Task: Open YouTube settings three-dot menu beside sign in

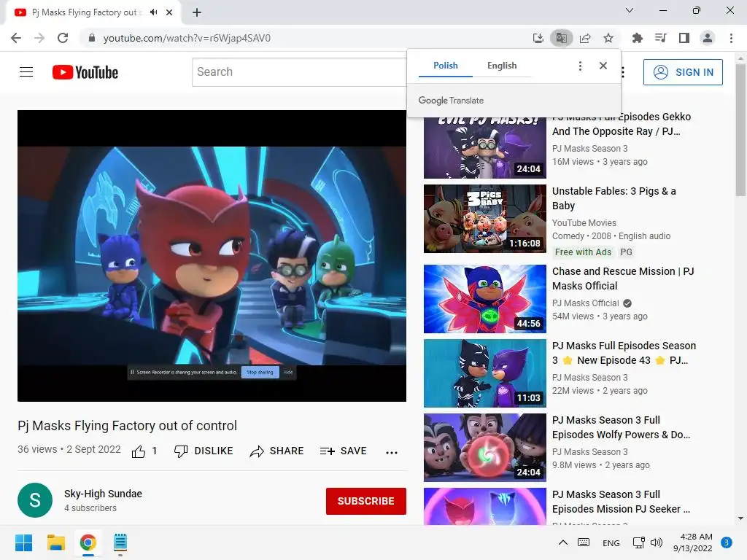Action: pos(623,72)
